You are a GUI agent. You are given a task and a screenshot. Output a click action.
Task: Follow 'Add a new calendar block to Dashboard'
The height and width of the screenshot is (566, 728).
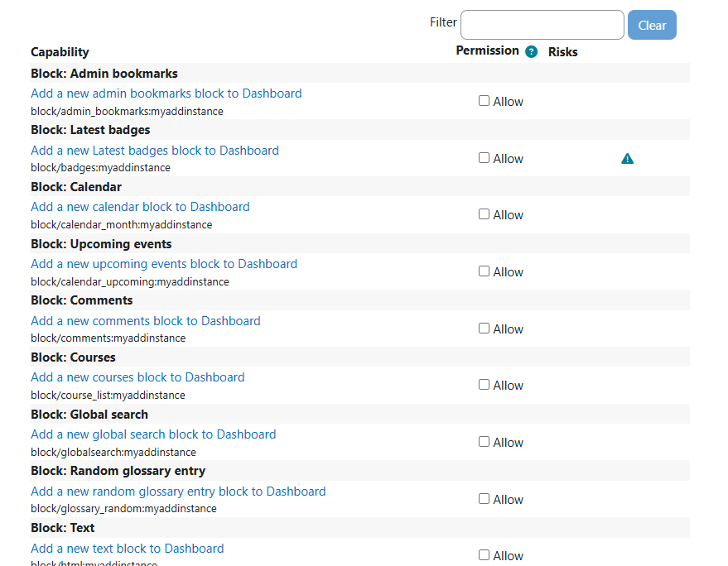coord(140,207)
